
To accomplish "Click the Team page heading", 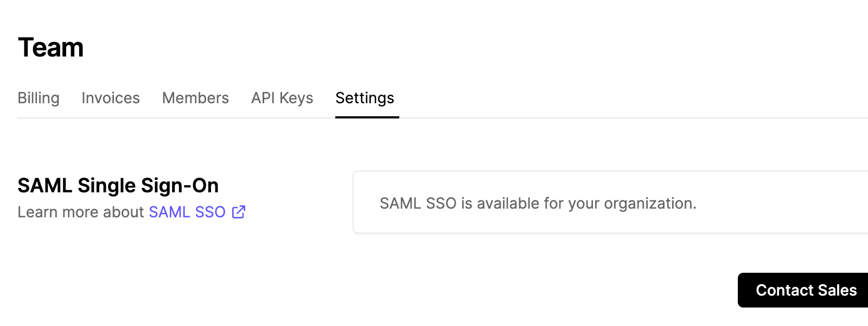I will tap(51, 47).
